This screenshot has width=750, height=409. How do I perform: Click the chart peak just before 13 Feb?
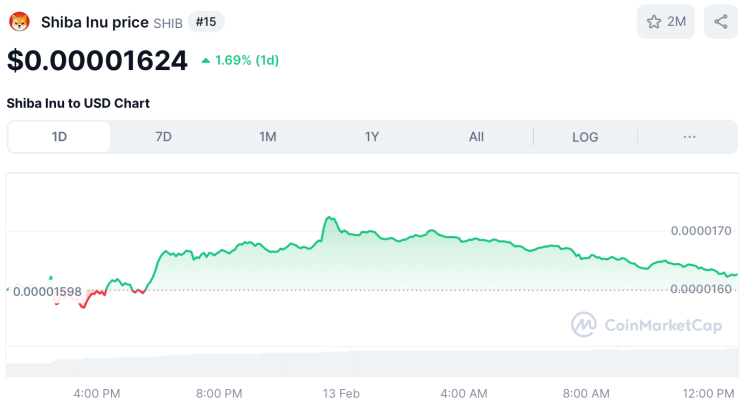tap(330, 218)
